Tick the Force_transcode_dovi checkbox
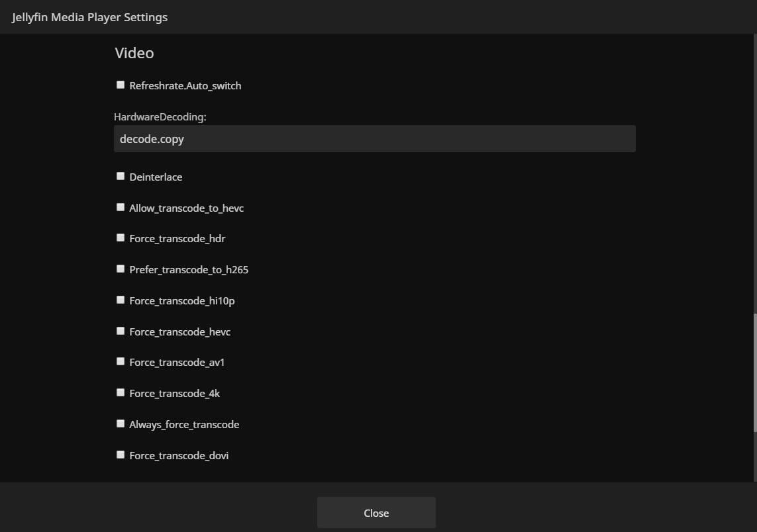Viewport: 757px width, 532px height. tap(121, 455)
